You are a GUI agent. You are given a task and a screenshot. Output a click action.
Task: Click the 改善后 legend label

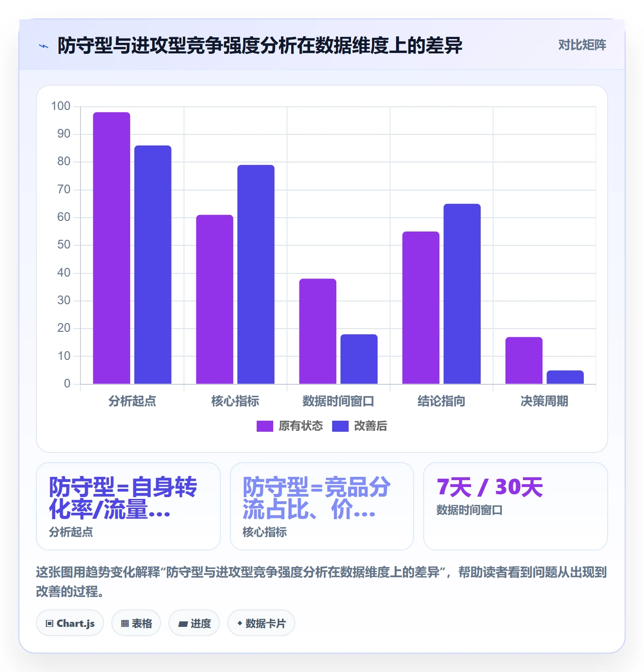(371, 426)
